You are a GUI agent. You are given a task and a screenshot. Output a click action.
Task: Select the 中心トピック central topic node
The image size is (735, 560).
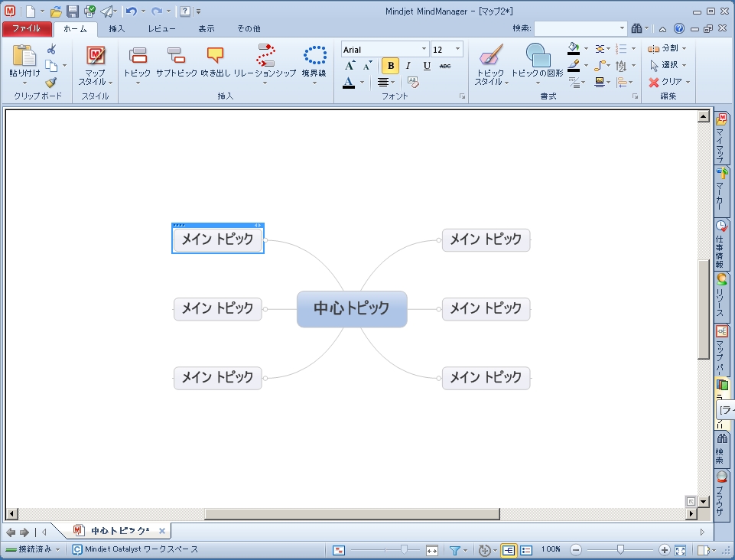[x=352, y=308]
